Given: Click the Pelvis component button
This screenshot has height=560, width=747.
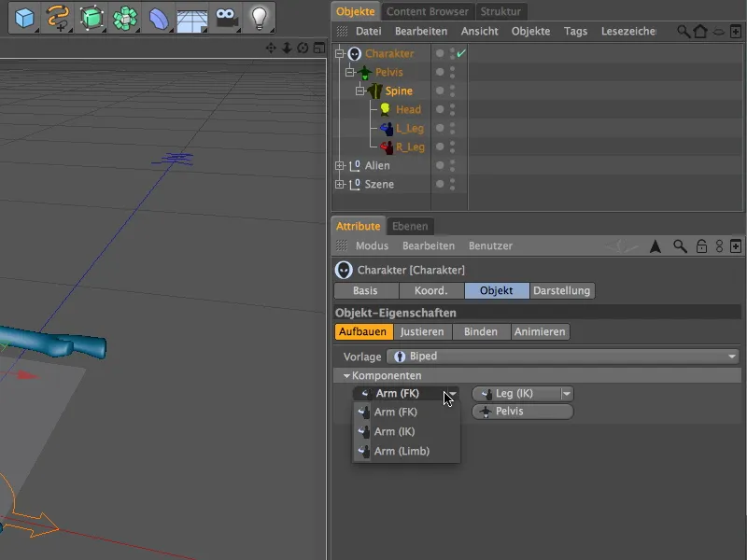Looking at the screenshot, I should pyautogui.click(x=523, y=412).
